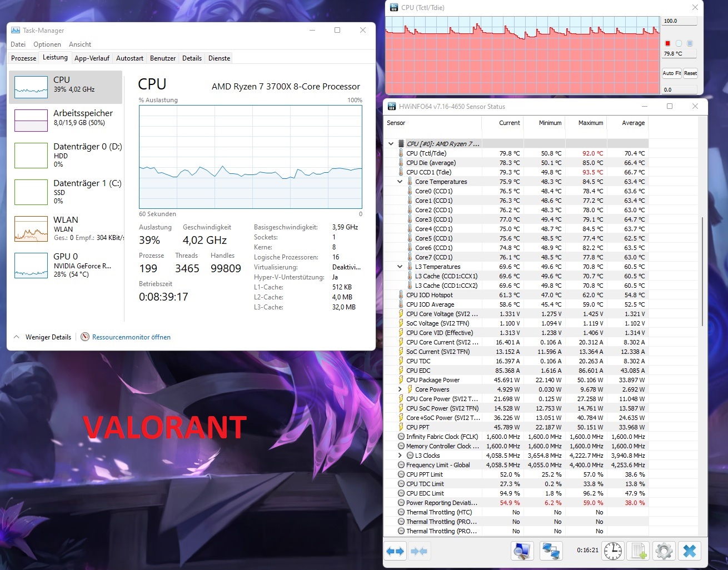The width and height of the screenshot is (728, 570).
Task: Pick the medium blue graph color swatch
Action: (x=690, y=43)
